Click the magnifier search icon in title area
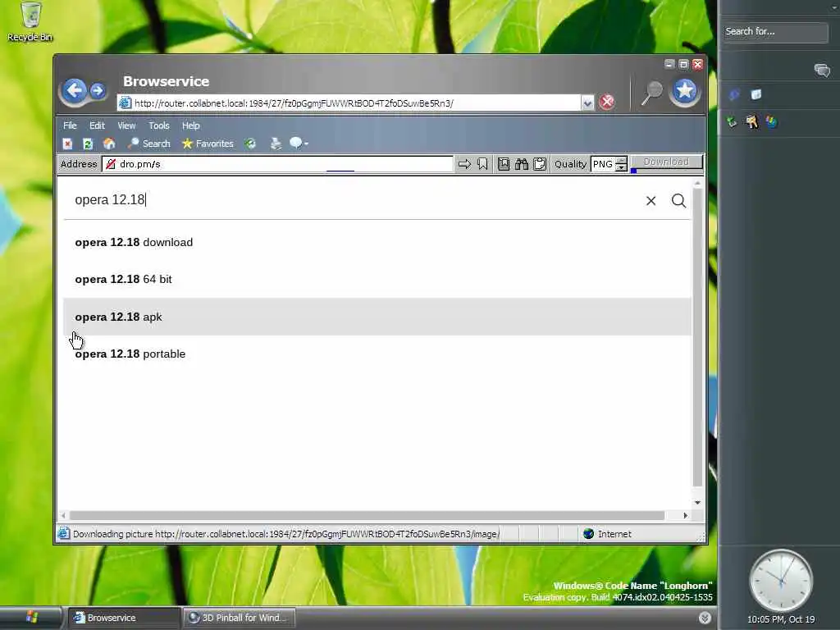The height and width of the screenshot is (630, 840). pyautogui.click(x=652, y=94)
